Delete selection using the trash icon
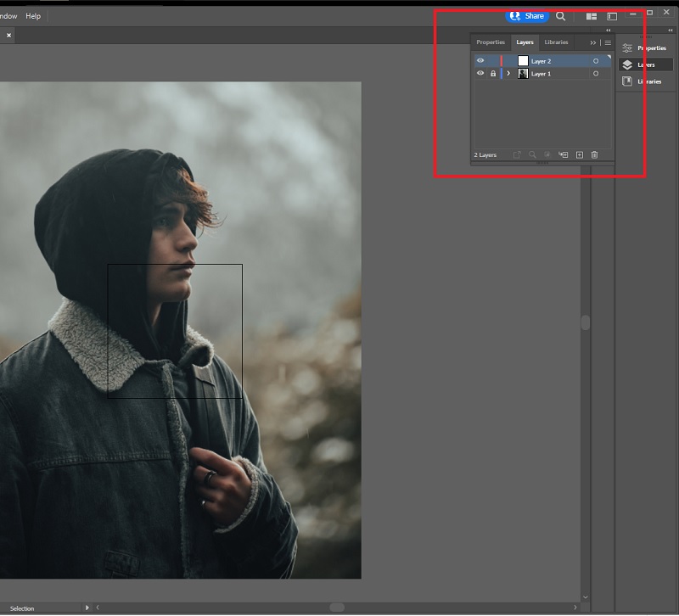Screen dimensions: 679x616 [x=595, y=154]
